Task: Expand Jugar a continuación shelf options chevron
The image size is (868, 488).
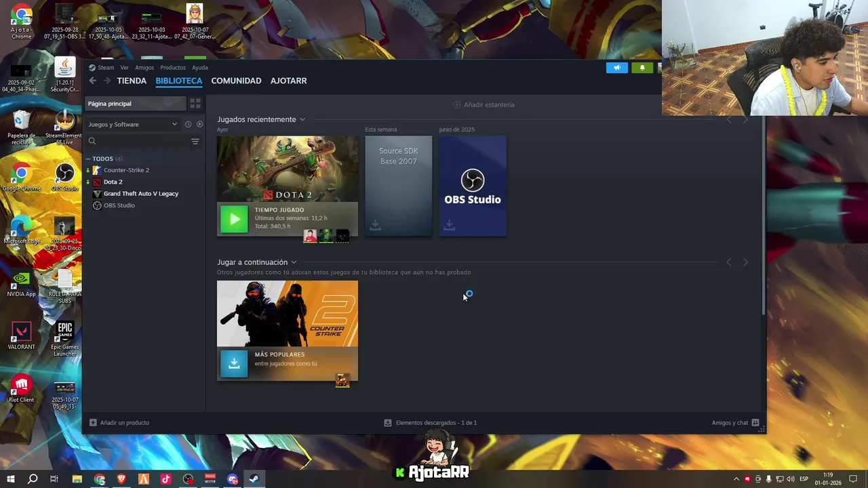Action: click(x=294, y=262)
